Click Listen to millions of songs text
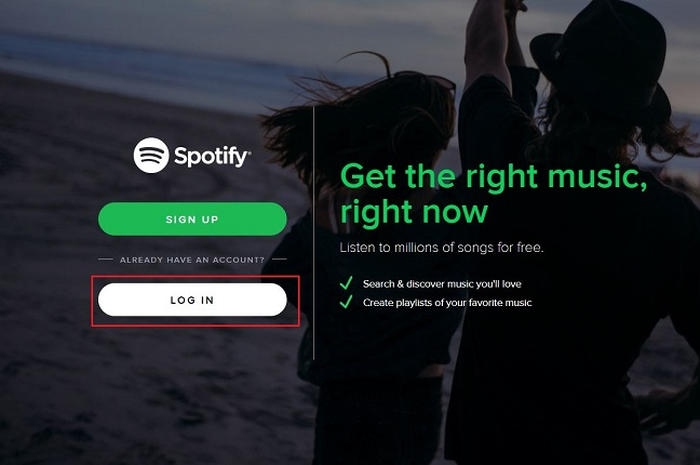The height and width of the screenshot is (465, 700). click(442, 247)
